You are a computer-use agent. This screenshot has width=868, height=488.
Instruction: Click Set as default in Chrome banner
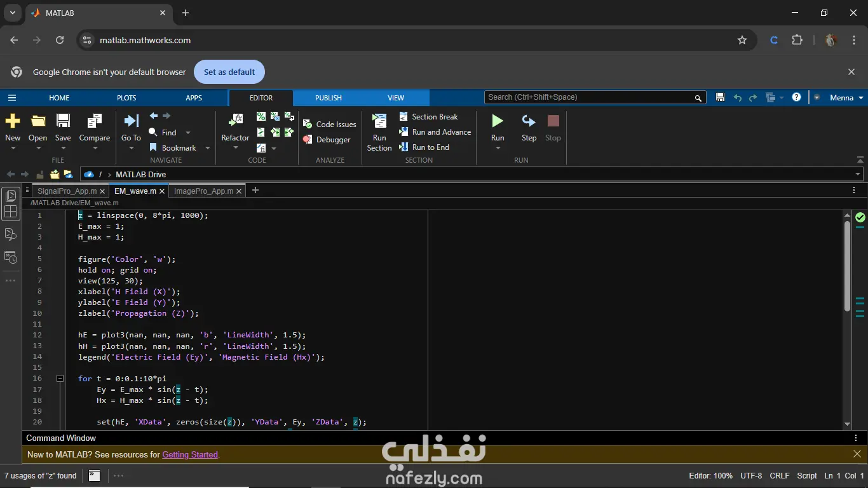coord(229,72)
